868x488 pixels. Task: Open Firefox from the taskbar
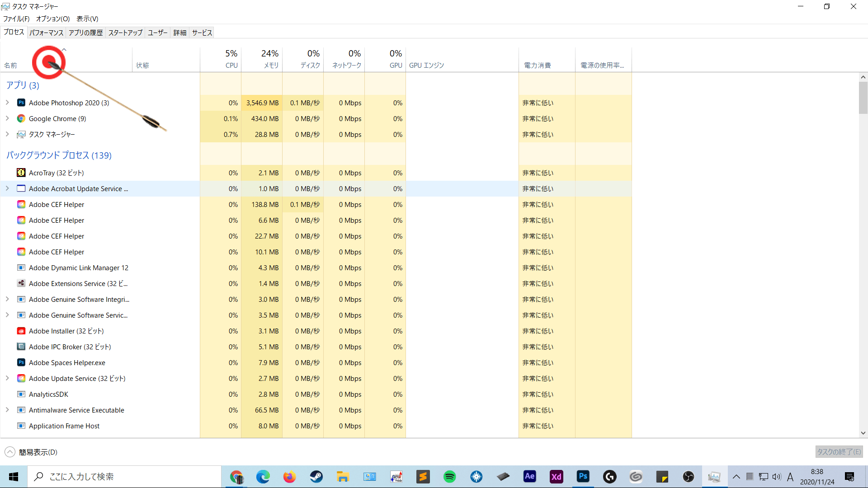[290, 477]
